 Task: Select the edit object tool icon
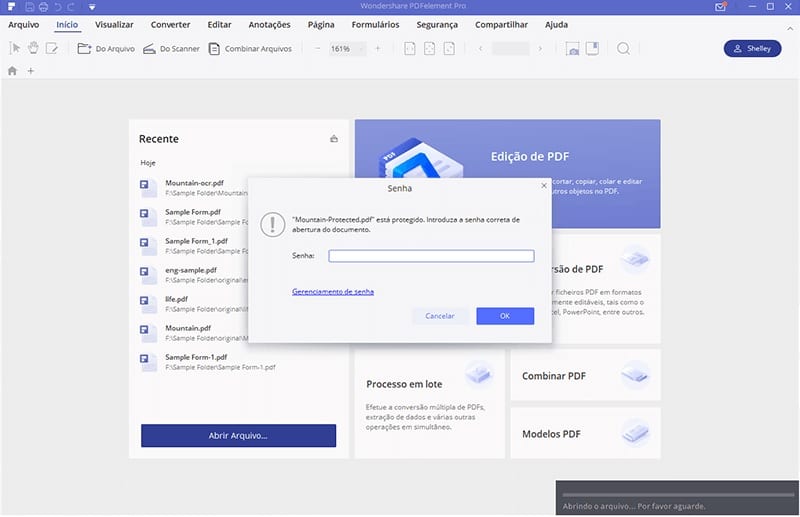coord(52,48)
